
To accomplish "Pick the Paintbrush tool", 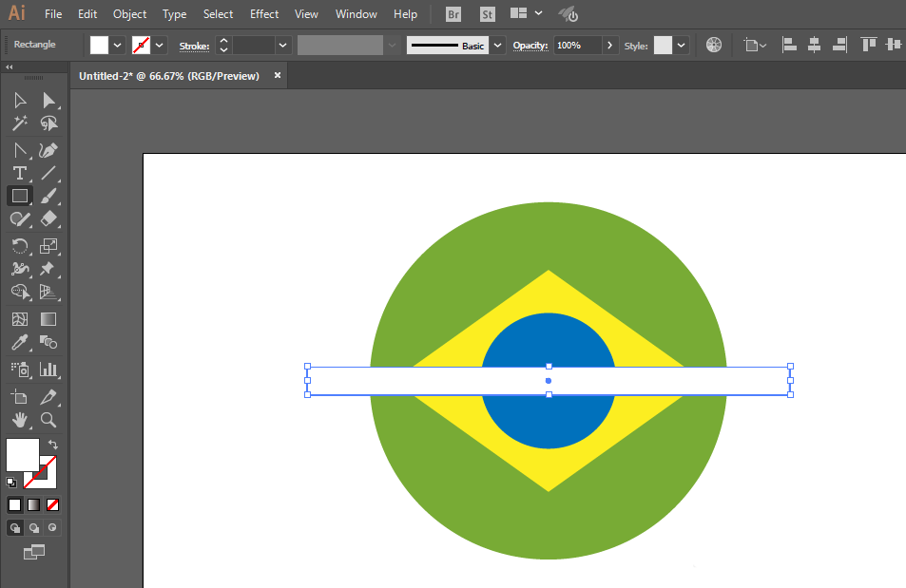I will pos(48,196).
